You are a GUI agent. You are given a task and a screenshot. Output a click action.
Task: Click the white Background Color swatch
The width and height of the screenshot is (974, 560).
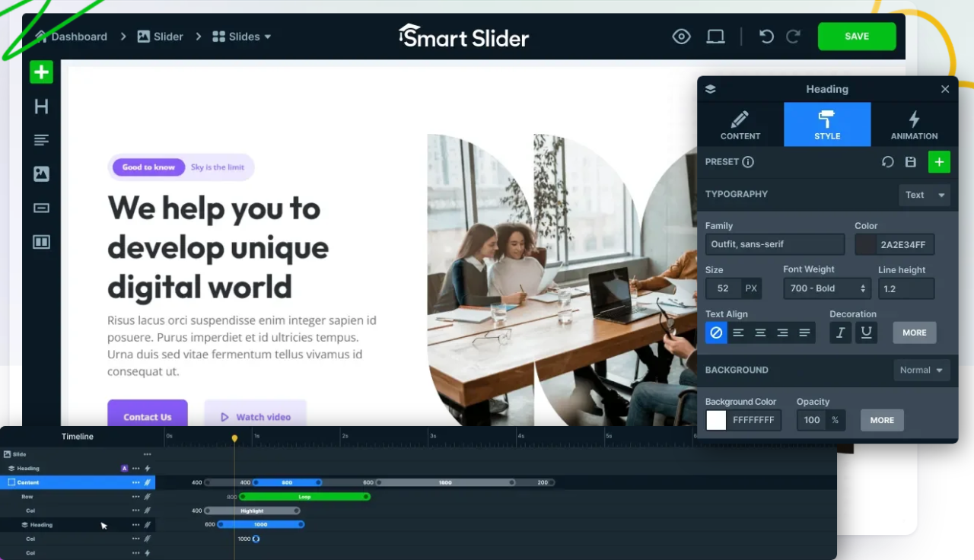pos(716,420)
